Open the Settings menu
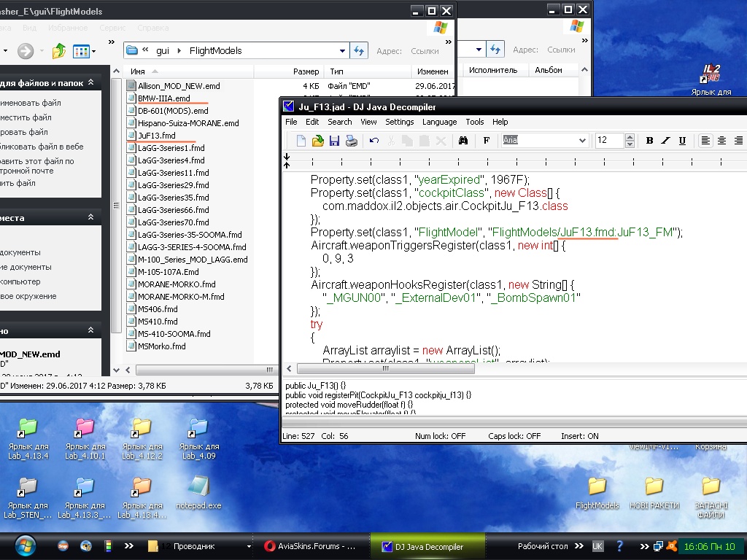This screenshot has height=560, width=747. point(399,122)
